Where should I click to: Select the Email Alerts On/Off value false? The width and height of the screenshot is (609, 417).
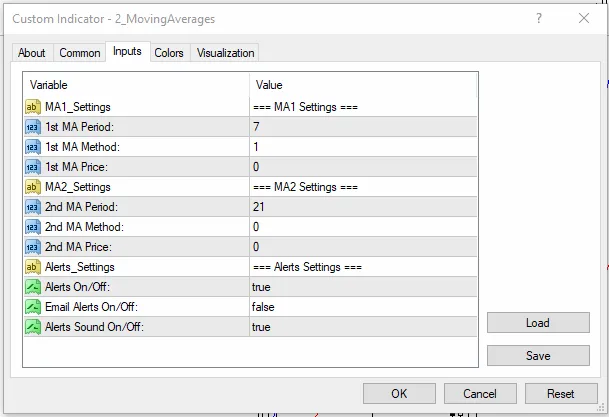(x=363, y=307)
